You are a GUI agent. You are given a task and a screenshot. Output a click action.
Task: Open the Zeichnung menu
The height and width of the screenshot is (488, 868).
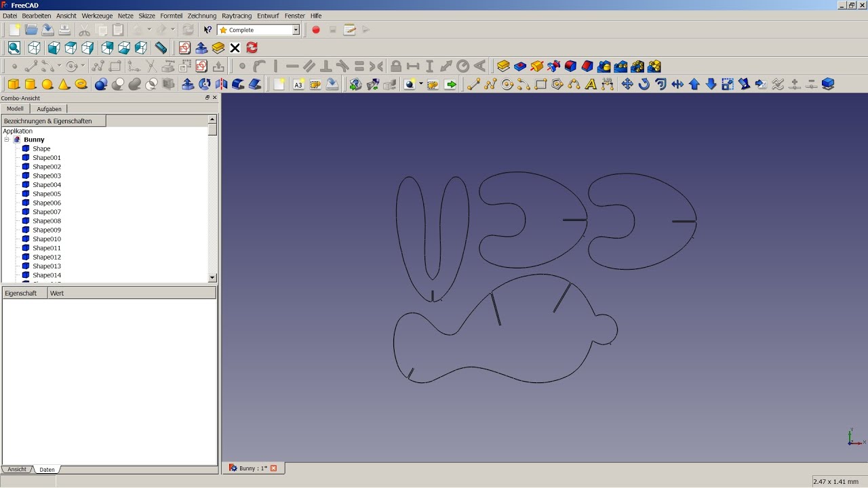coord(202,16)
